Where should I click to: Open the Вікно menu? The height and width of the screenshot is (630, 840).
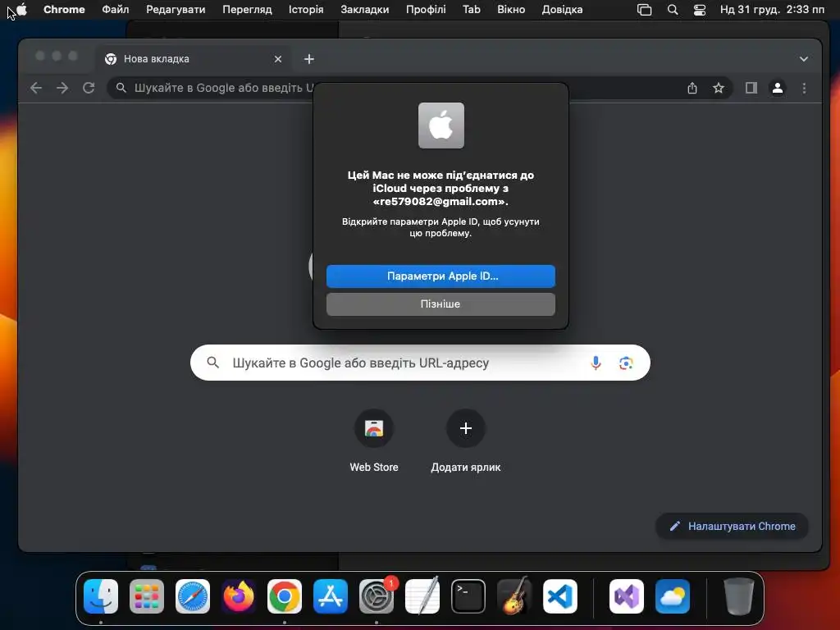pyautogui.click(x=511, y=9)
